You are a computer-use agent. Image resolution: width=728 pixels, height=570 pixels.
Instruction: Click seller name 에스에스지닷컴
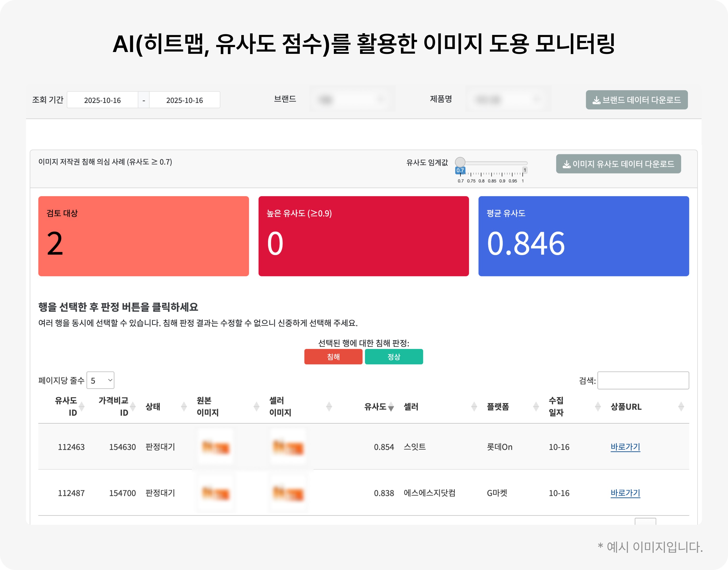[430, 493]
